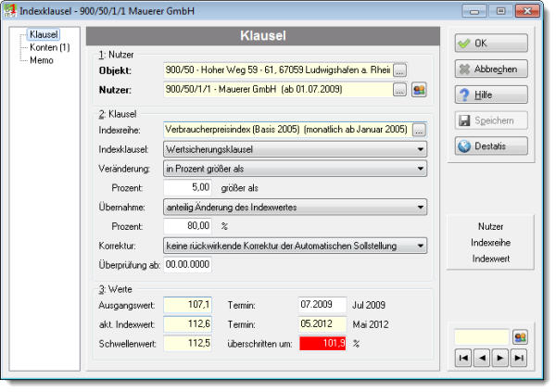The height and width of the screenshot is (392, 556).
Task: Click the Destatis globe button
Action: [491, 146]
